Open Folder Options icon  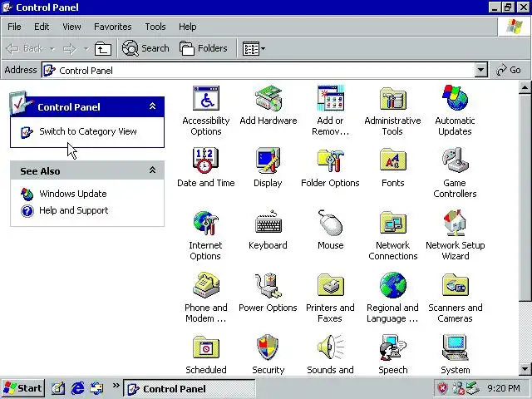point(331,160)
